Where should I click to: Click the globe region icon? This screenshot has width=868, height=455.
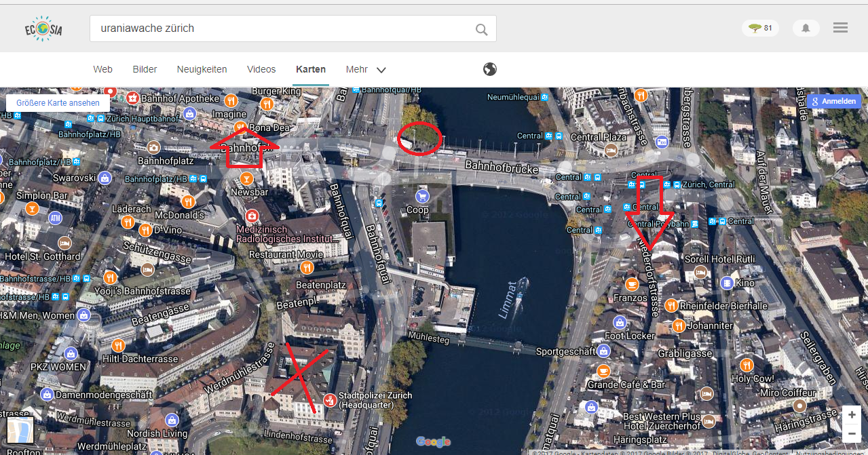point(490,69)
